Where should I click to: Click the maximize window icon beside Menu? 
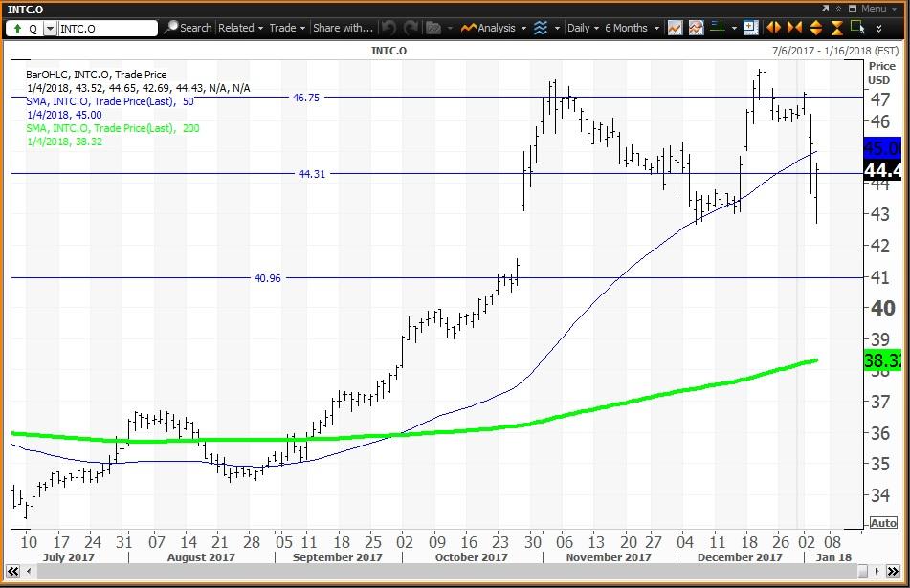point(852,9)
